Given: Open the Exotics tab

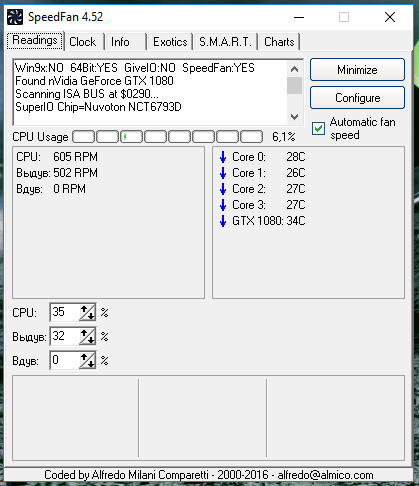Looking at the screenshot, I should tap(170, 42).
